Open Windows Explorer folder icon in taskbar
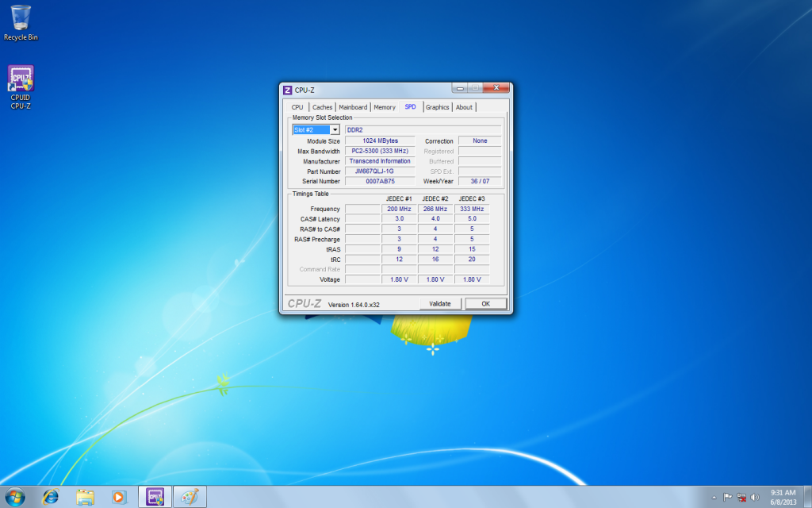Image resolution: width=812 pixels, height=508 pixels. 85,497
